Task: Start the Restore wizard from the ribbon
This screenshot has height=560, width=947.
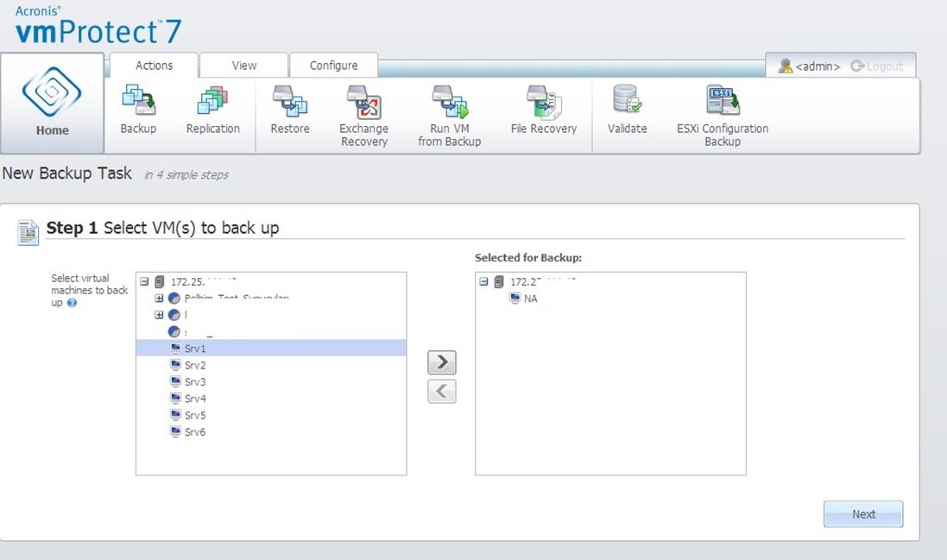Action: [x=290, y=110]
